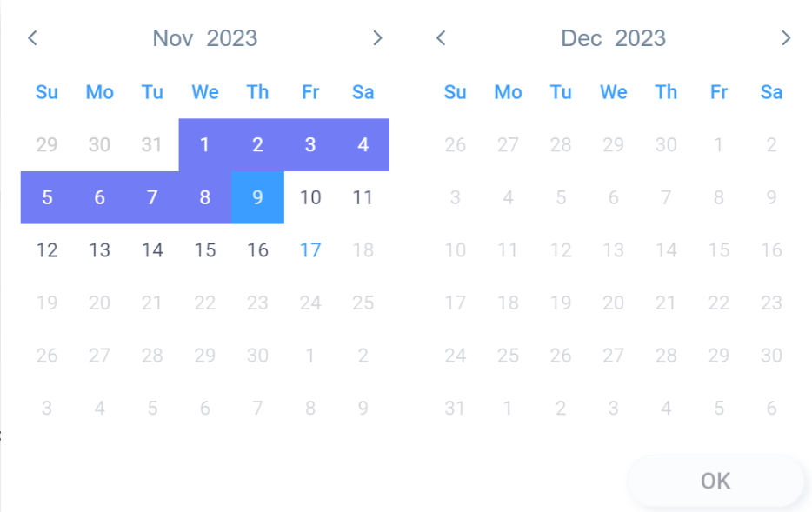Select November 15
Viewport: 812px width, 512px height.
tap(205, 250)
